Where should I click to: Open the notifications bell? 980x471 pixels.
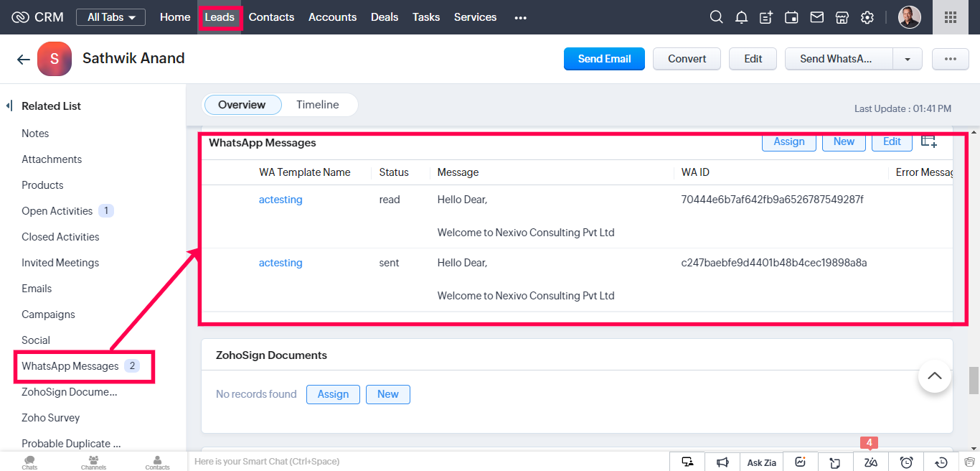741,17
